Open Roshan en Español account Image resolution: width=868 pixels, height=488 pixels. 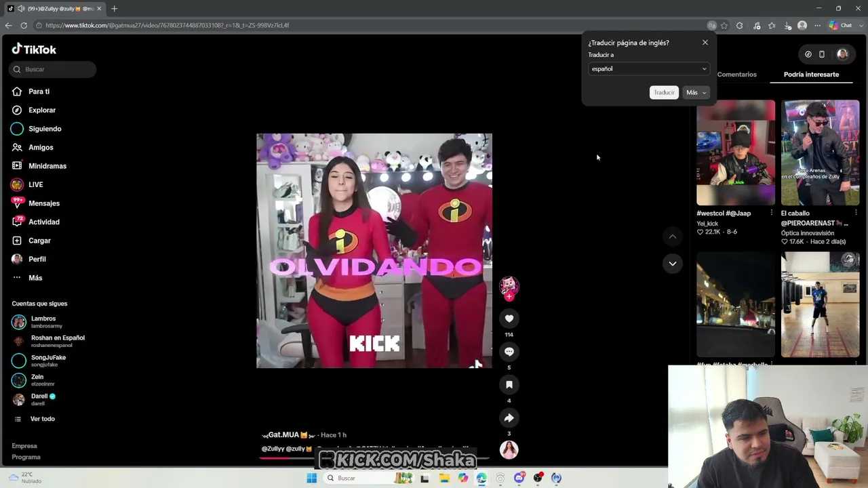pyautogui.click(x=58, y=341)
